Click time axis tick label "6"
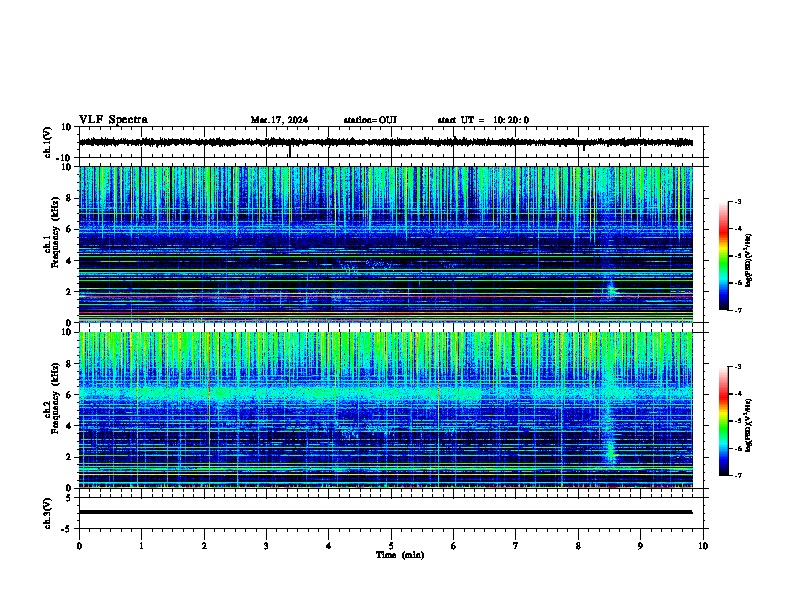The image size is (792, 612). coord(454,546)
